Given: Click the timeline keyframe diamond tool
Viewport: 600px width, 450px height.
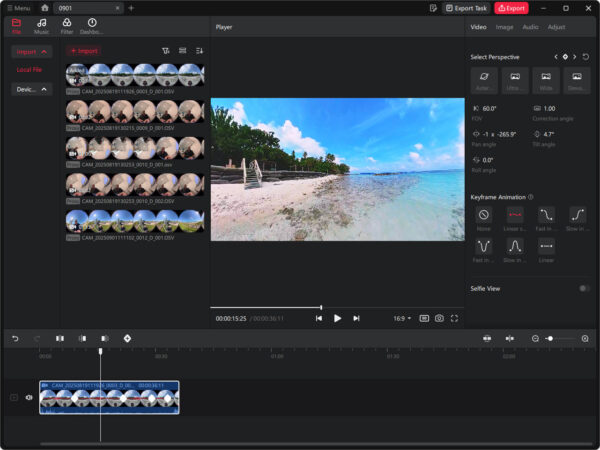Looking at the screenshot, I should click(127, 339).
